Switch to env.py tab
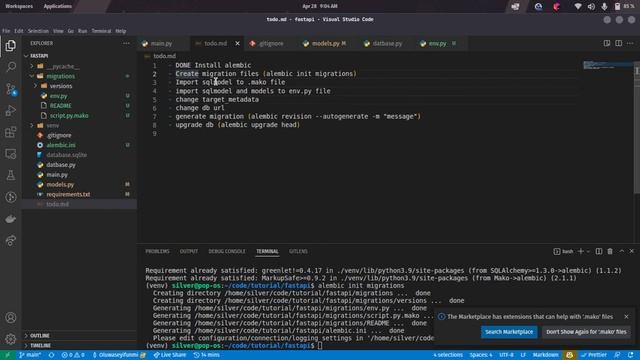640x360 pixels. [438, 43]
